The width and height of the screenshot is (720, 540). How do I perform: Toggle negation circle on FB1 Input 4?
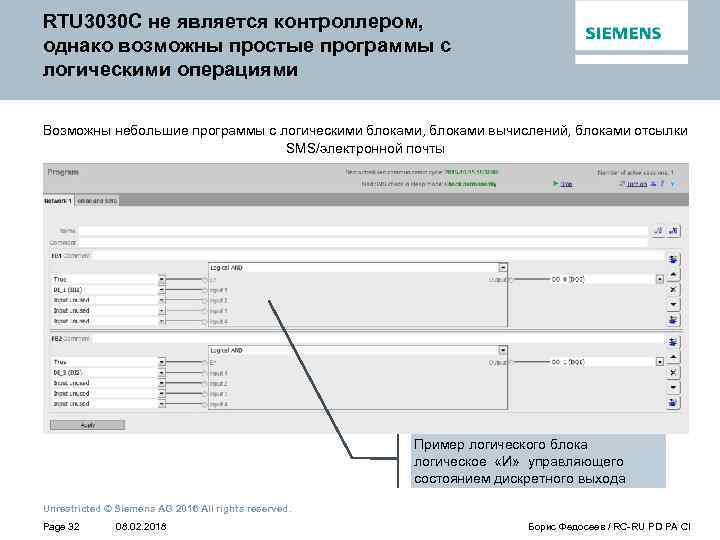pyautogui.click(x=205, y=322)
